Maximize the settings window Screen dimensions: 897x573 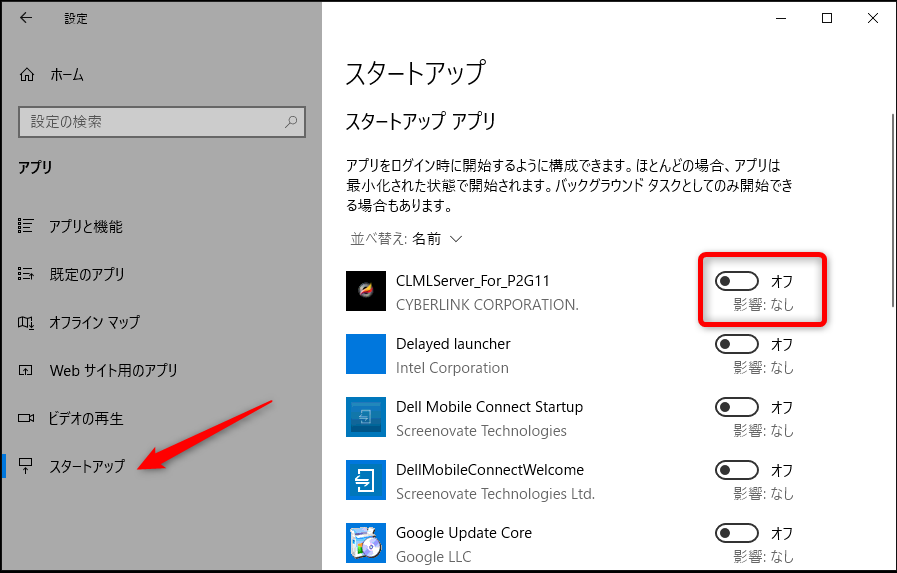pos(827,18)
